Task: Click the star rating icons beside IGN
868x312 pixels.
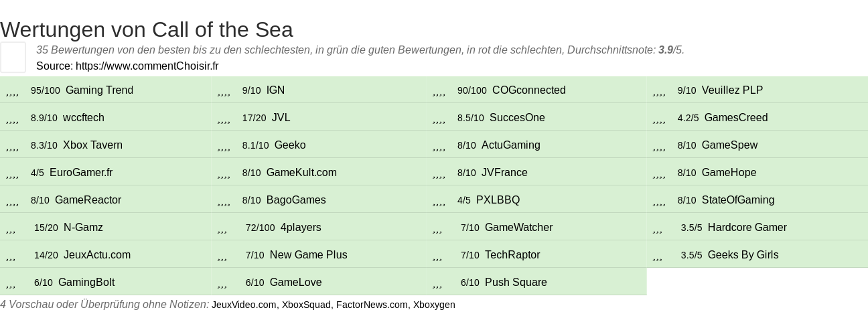Action: [x=224, y=90]
